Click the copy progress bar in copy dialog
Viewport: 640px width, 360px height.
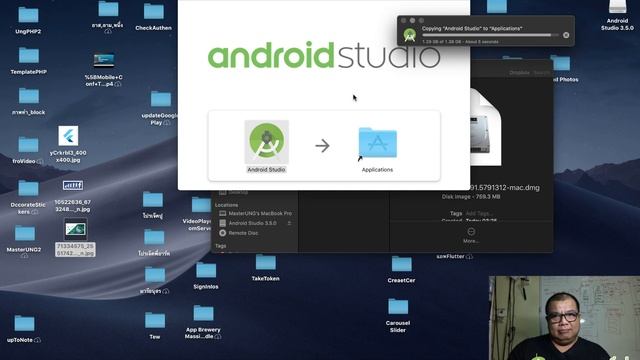click(490, 35)
